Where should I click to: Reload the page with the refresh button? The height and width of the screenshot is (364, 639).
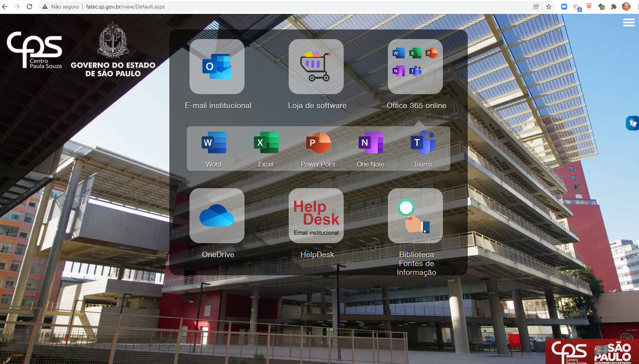[29, 7]
